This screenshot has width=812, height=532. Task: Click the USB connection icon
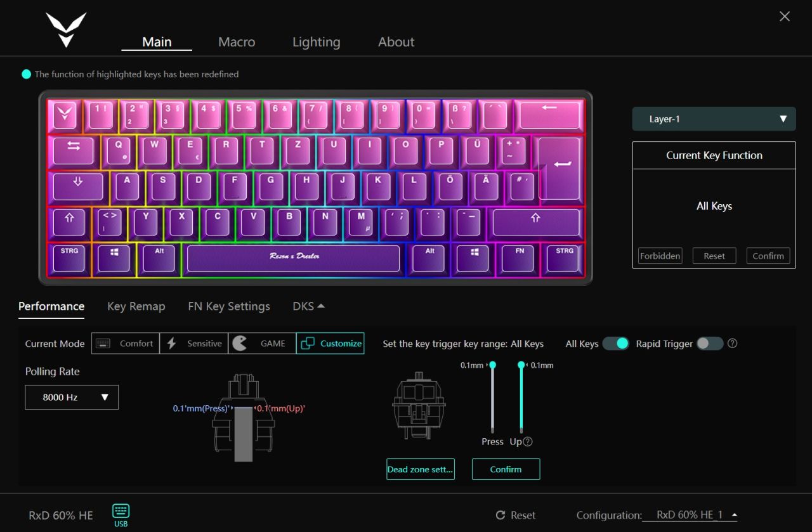(x=121, y=511)
